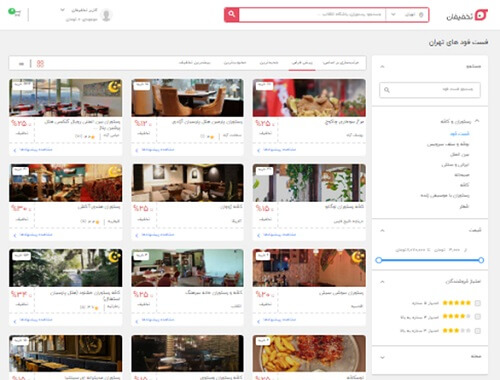View similar offers under the 34% garden restaurant card

(x=33, y=320)
